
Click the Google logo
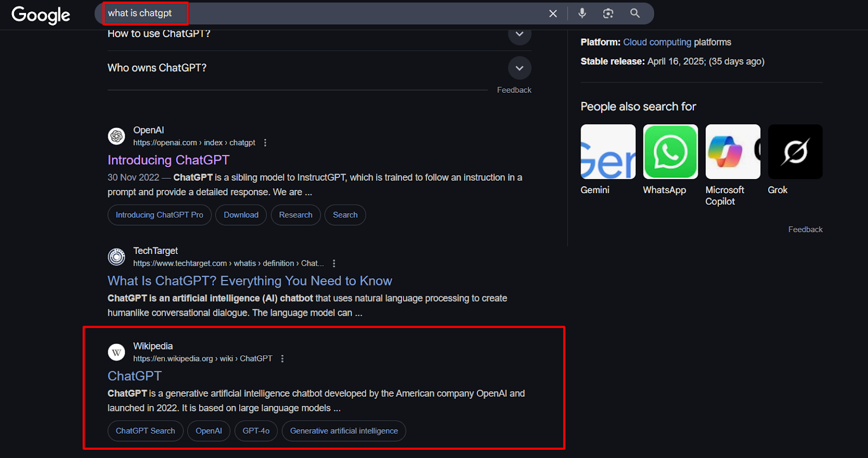point(41,15)
